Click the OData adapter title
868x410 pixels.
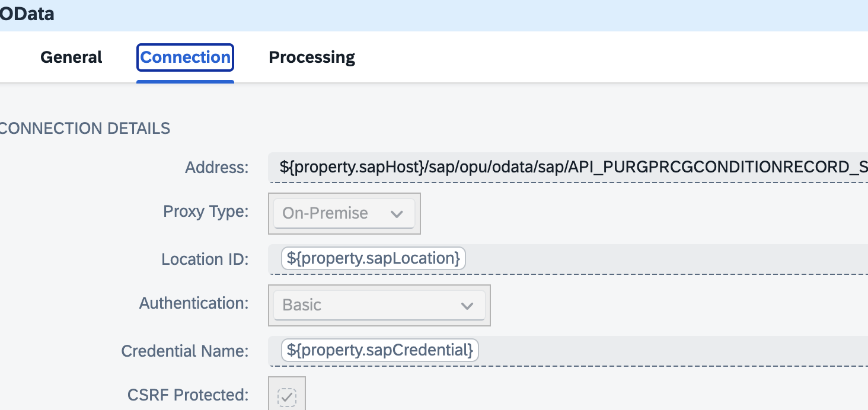tap(27, 13)
